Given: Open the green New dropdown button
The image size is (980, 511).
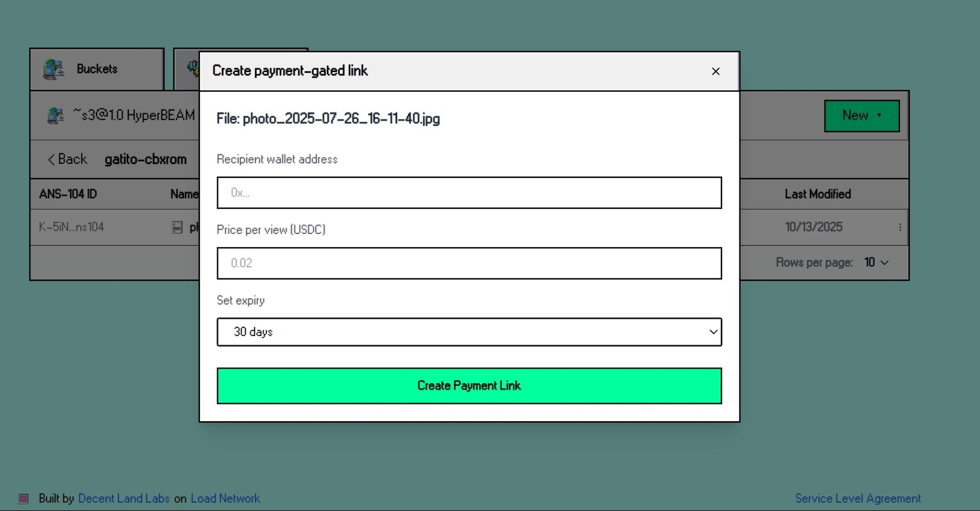Looking at the screenshot, I should (861, 116).
